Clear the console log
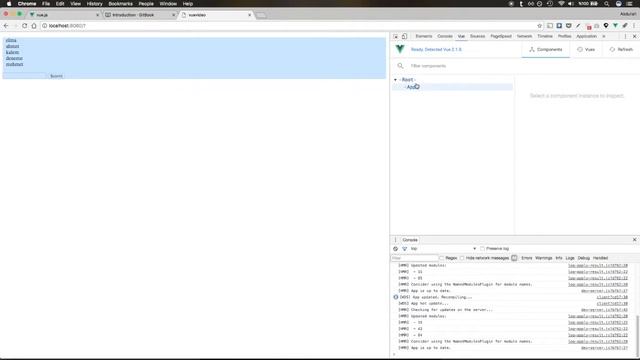The image size is (640, 360). pos(396,249)
